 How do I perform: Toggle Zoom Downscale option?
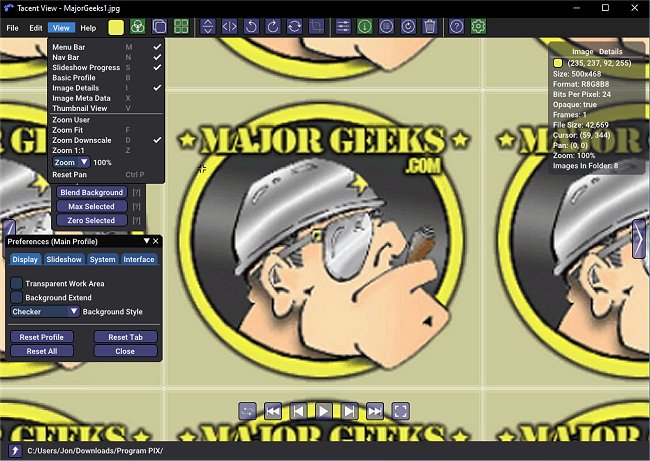106,140
